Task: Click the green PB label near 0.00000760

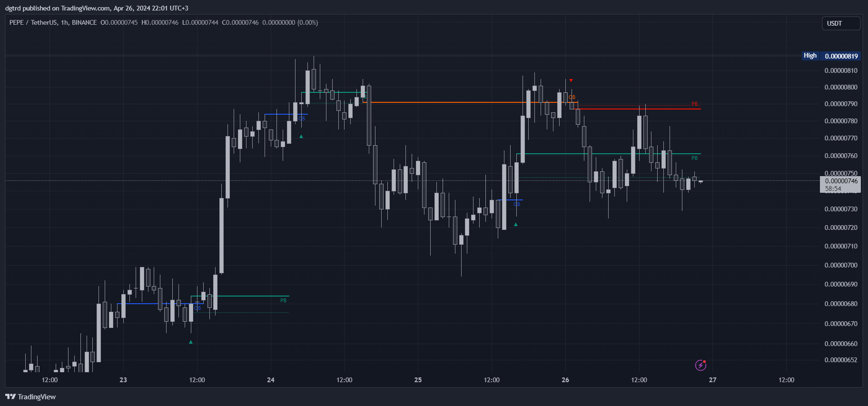Action: click(x=694, y=158)
